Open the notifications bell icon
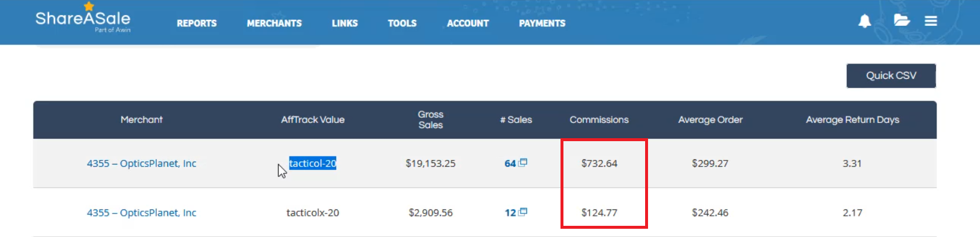980x237 pixels. pos(864,22)
